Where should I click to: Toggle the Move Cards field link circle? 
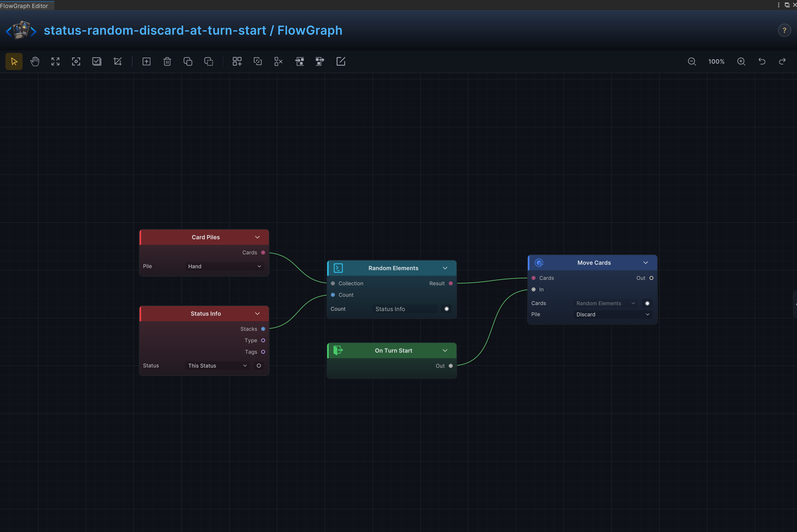click(x=647, y=303)
